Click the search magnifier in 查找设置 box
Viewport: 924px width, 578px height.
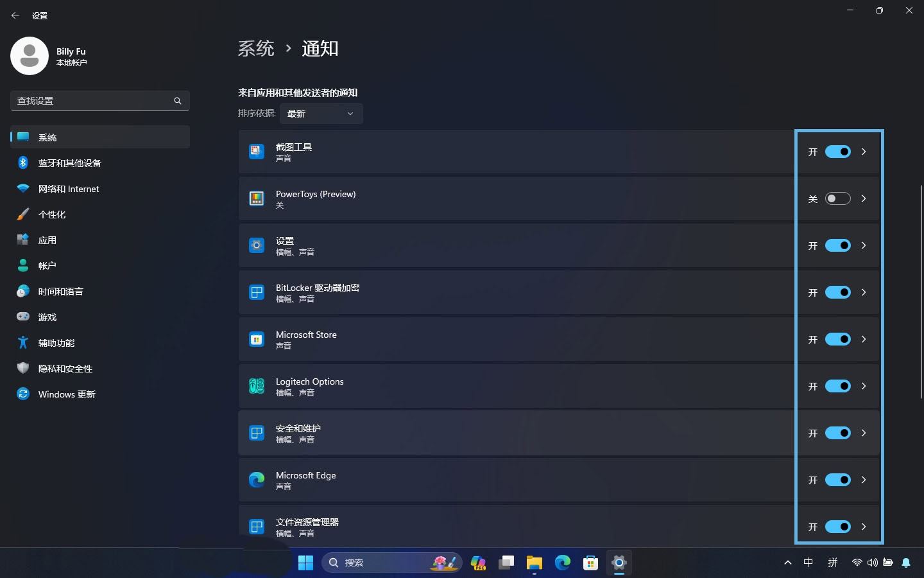[178, 101]
